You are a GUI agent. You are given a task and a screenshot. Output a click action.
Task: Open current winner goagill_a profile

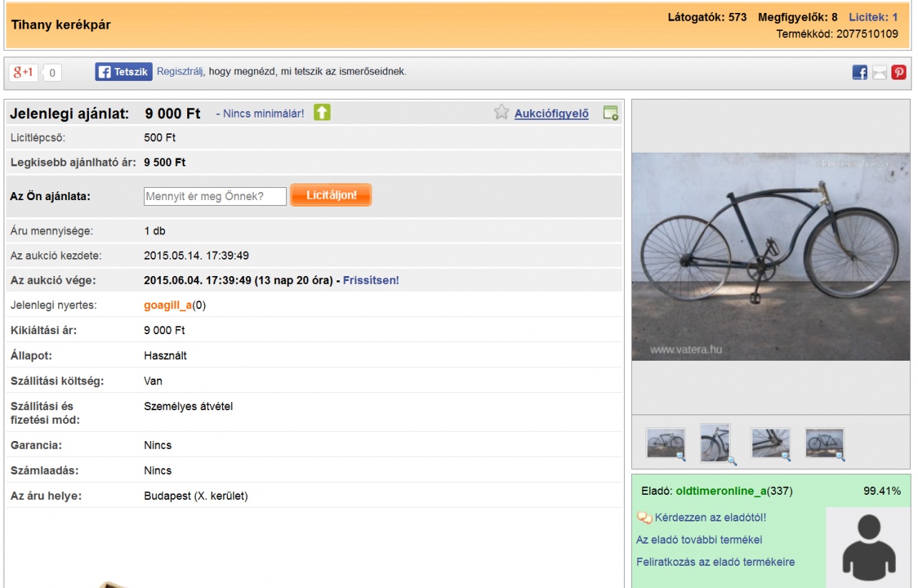pyautogui.click(x=168, y=305)
